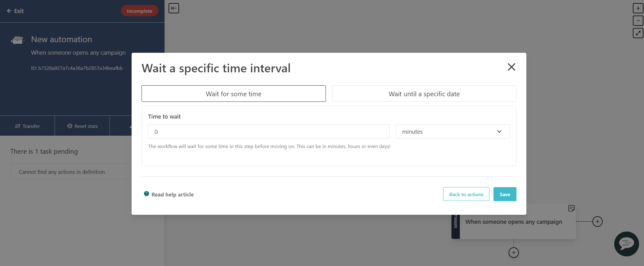Add a step after the trigger node
644x266 pixels.
513,252
